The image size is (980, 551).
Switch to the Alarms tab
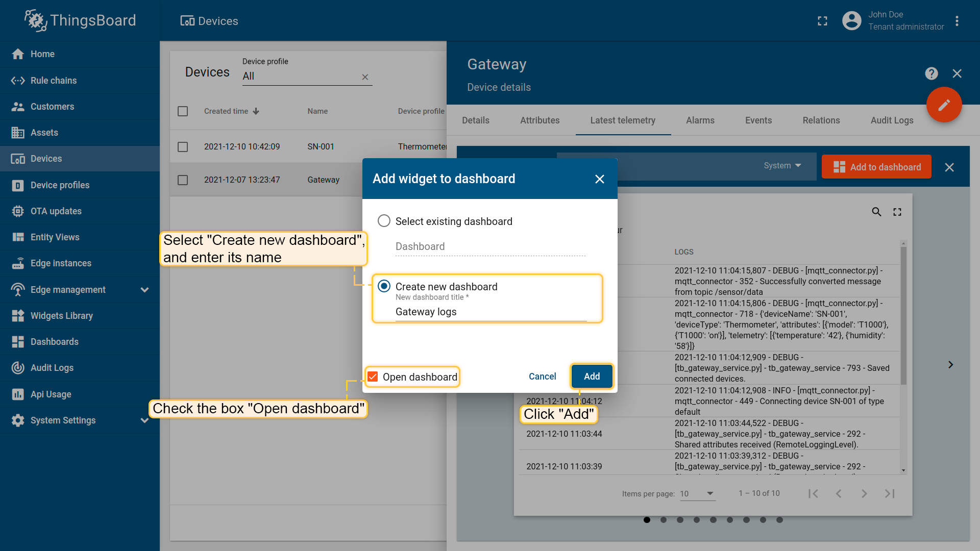click(700, 120)
